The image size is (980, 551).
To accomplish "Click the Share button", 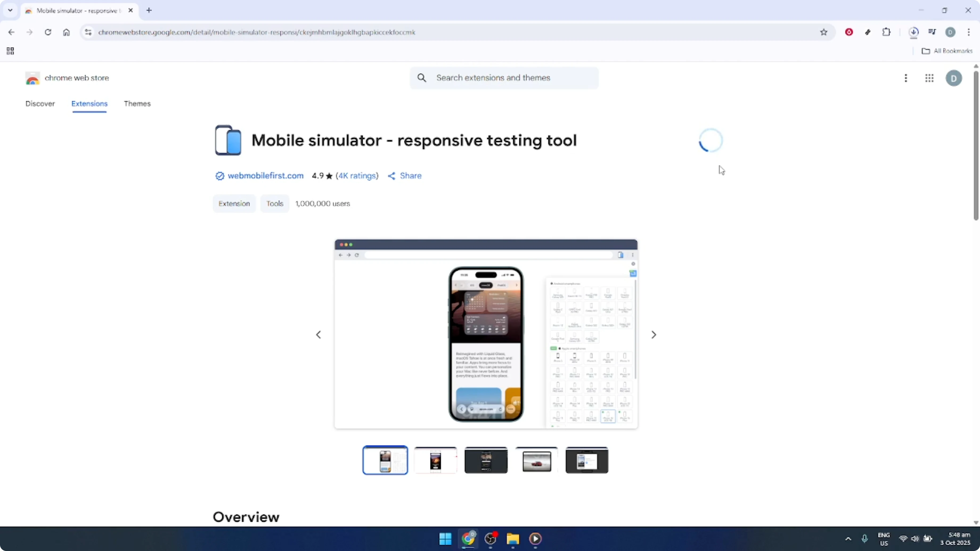I will [405, 175].
